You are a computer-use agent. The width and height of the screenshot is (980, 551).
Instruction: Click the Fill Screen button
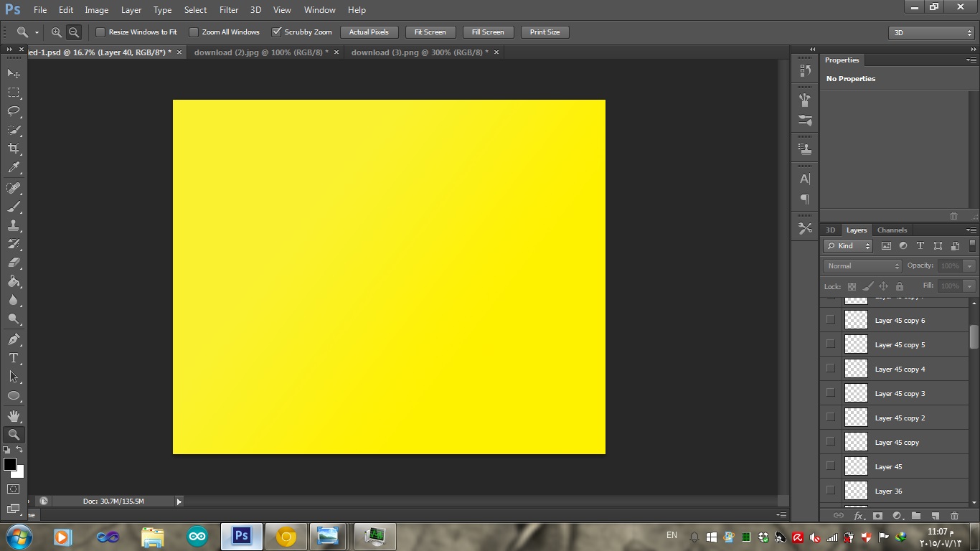click(488, 32)
